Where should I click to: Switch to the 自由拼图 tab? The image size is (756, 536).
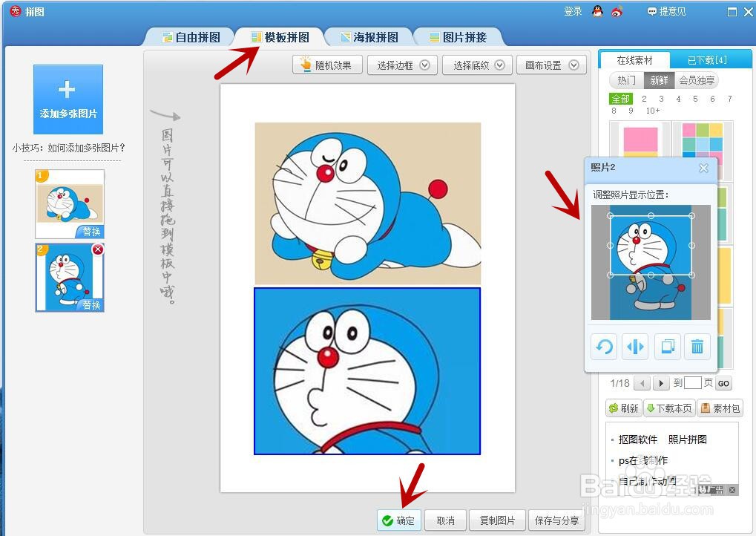click(x=191, y=37)
